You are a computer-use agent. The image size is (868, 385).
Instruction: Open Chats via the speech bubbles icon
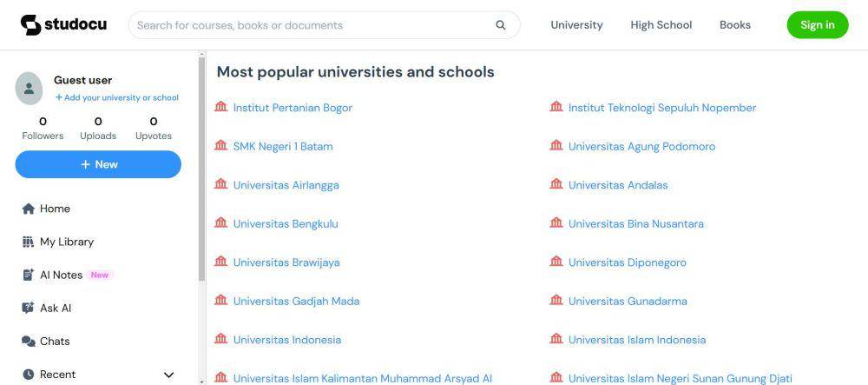pyautogui.click(x=29, y=342)
